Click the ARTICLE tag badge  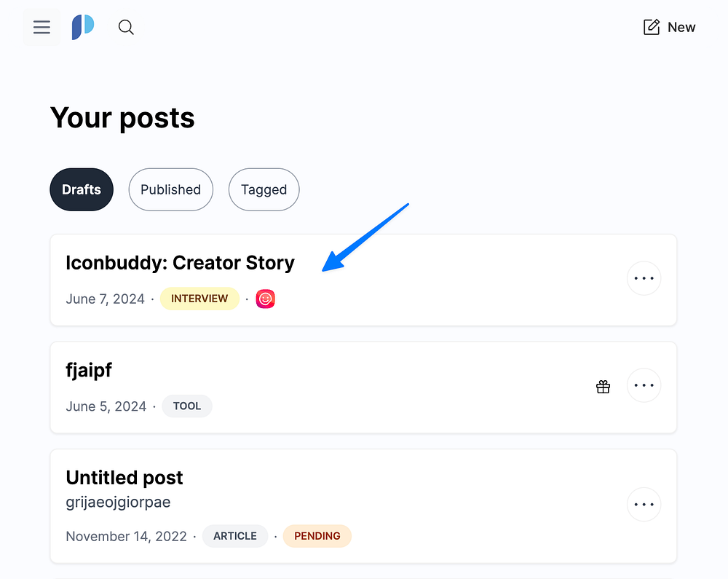[235, 536]
